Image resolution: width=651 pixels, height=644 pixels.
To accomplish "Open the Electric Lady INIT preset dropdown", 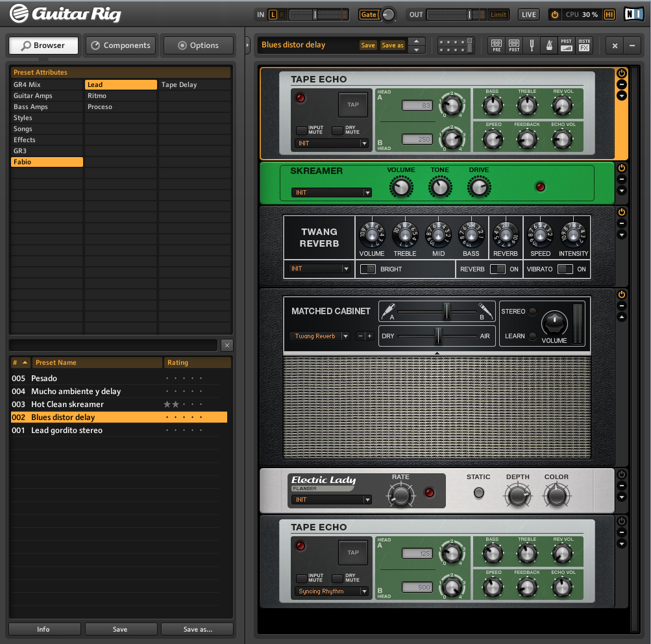I will coord(332,500).
